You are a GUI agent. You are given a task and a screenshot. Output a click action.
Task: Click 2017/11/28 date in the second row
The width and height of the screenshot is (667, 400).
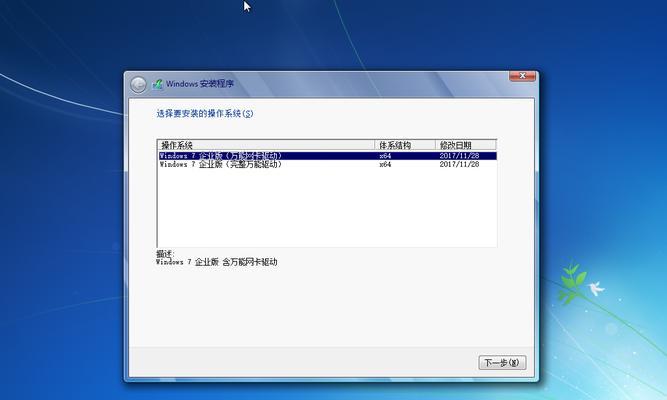coord(459,164)
